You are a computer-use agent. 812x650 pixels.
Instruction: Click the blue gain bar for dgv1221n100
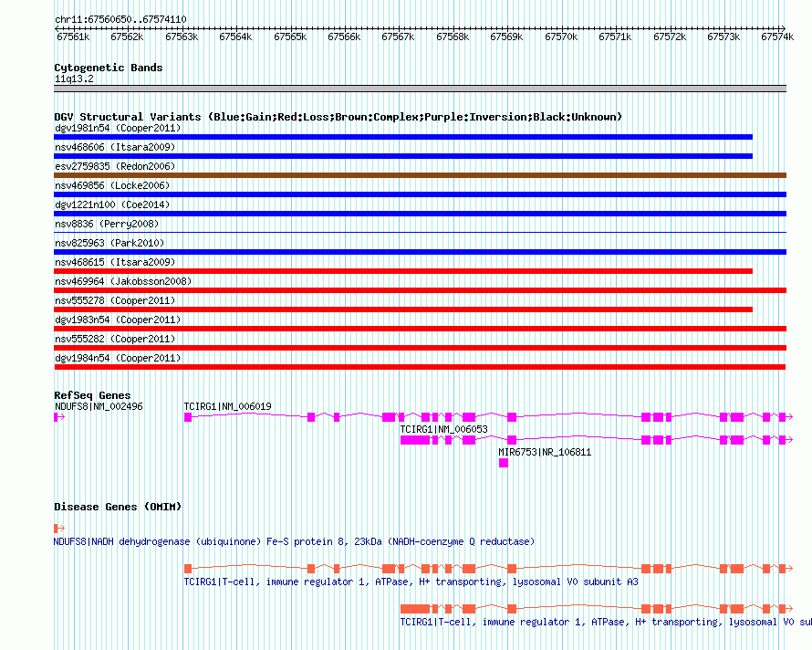click(x=420, y=214)
